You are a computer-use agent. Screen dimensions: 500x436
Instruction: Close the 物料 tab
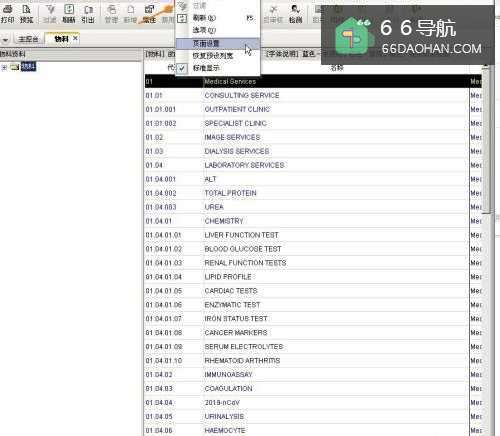pos(75,38)
